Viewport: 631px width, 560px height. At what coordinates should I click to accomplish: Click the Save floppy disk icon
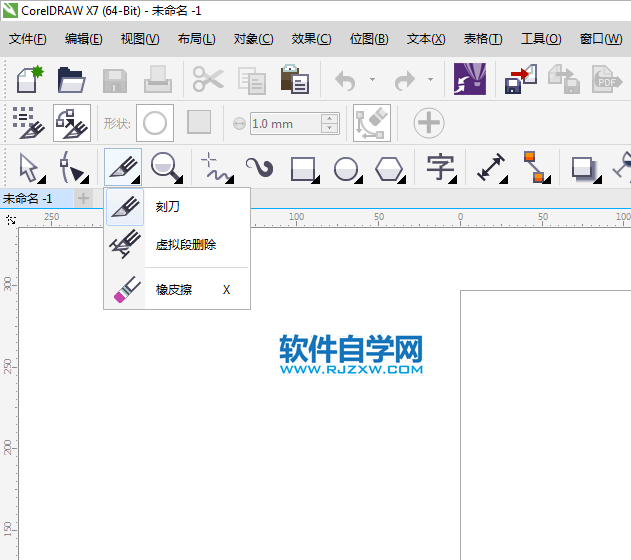click(x=115, y=80)
